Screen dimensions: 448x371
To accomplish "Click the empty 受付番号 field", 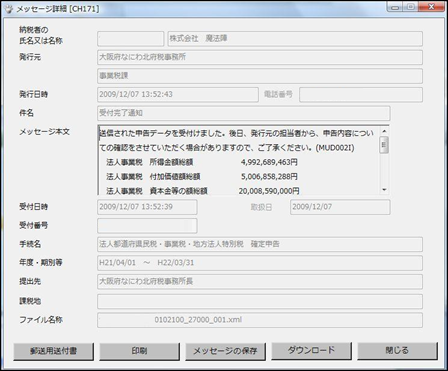I will (x=147, y=226).
